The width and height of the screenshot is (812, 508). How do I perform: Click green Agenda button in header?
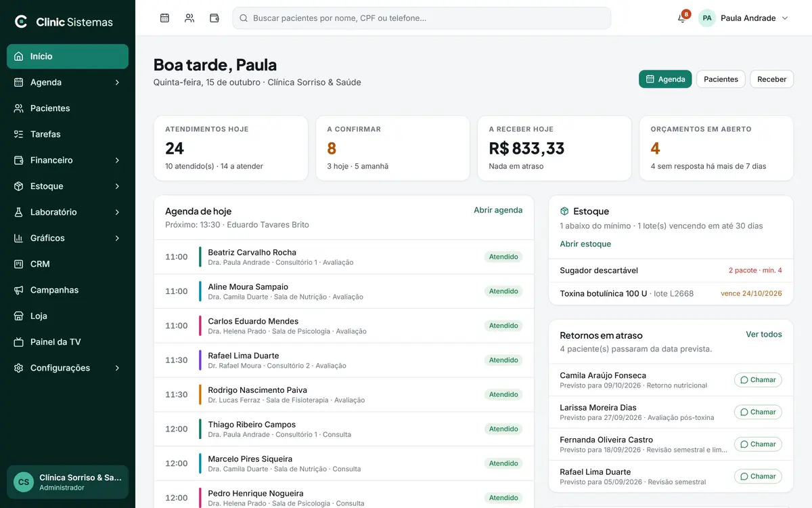(665, 79)
